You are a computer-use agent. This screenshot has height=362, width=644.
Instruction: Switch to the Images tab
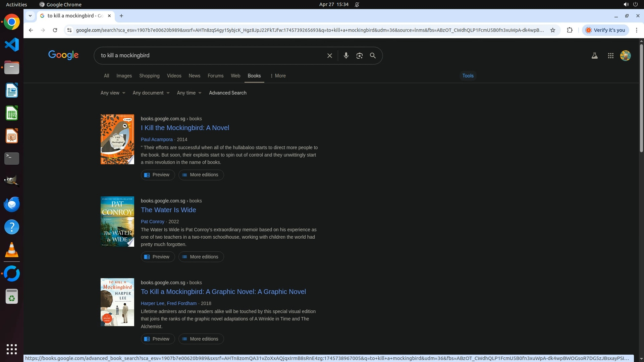[124, 76]
